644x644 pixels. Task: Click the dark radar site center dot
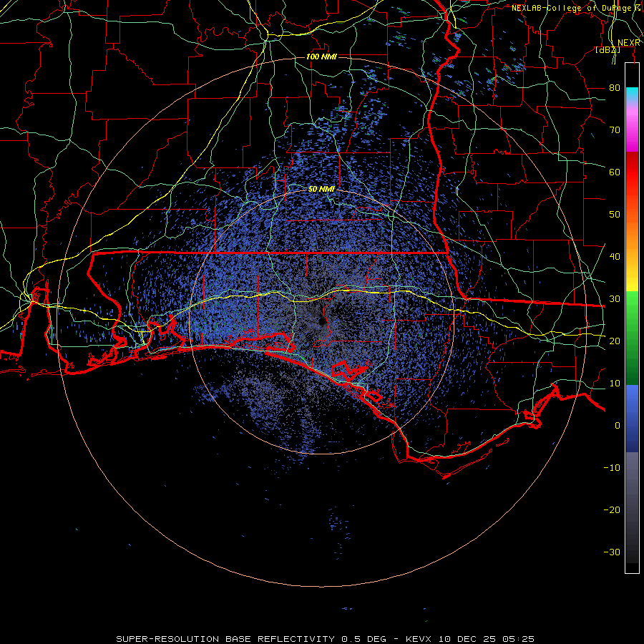click(321, 321)
